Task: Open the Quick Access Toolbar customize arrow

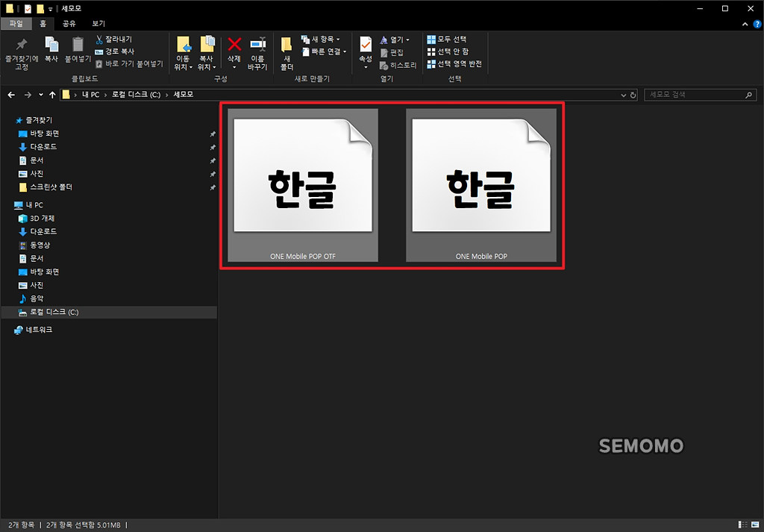Action: point(50,9)
